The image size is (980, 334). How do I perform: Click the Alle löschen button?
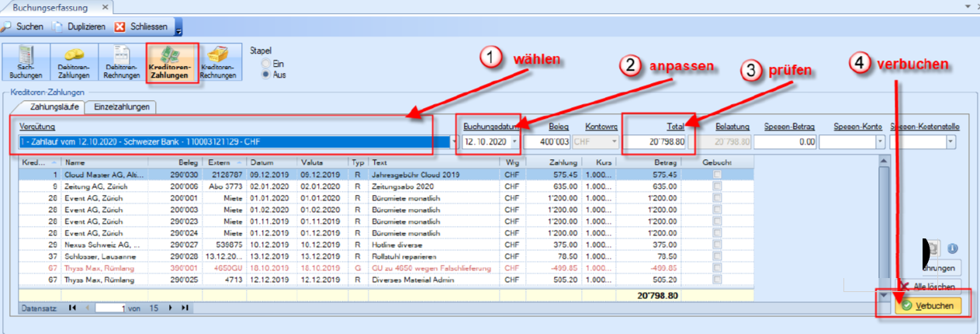tap(934, 287)
